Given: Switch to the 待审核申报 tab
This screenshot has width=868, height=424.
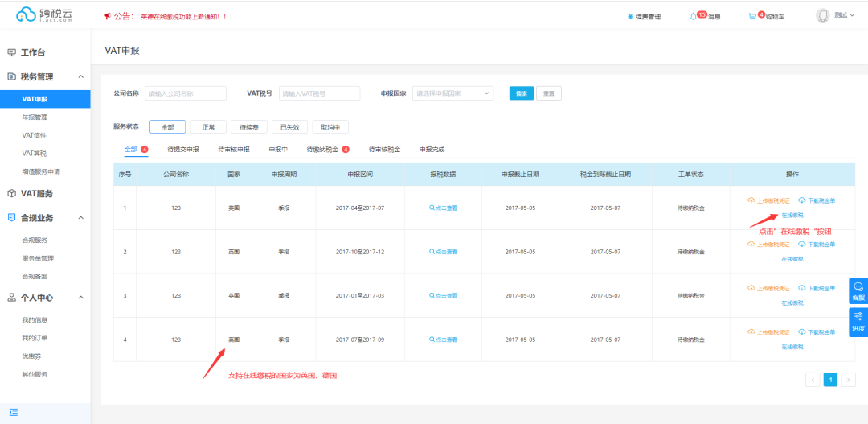Looking at the screenshot, I should tap(234, 149).
